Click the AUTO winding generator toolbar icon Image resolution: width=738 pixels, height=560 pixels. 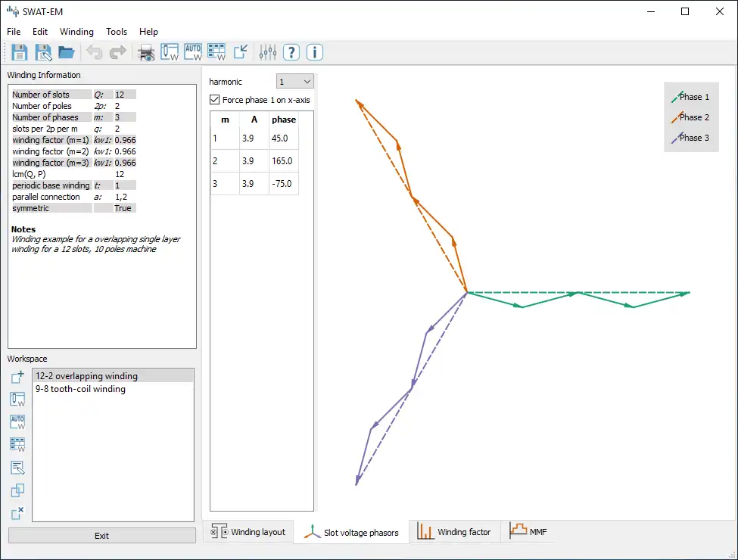(x=193, y=52)
